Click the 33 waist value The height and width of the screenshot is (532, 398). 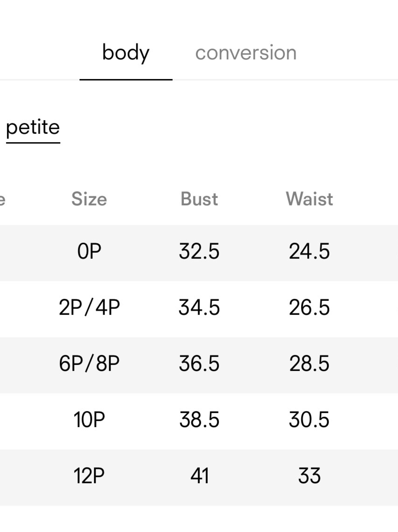point(309,476)
